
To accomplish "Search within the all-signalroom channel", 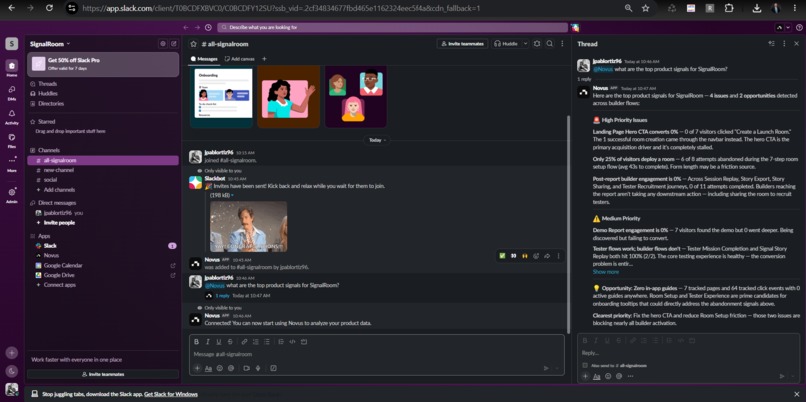I will (550, 44).
